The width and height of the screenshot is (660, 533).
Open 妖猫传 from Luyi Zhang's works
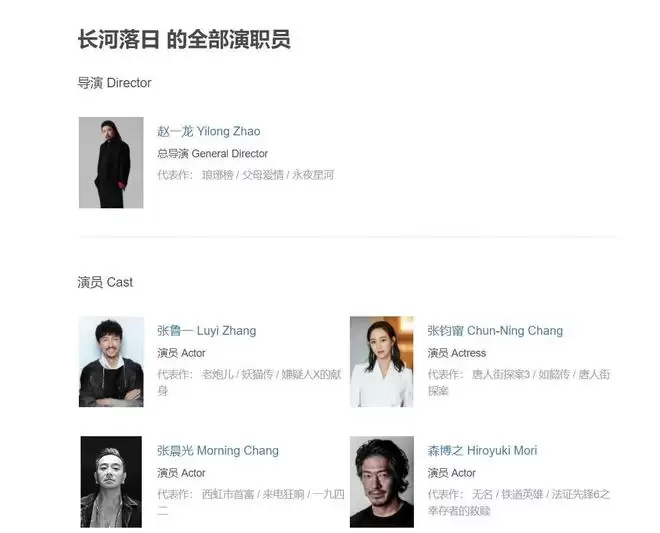257,375
